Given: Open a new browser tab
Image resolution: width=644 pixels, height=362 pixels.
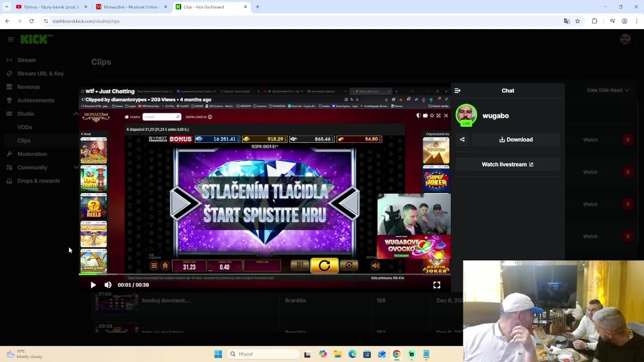Looking at the screenshot, I should 258,7.
